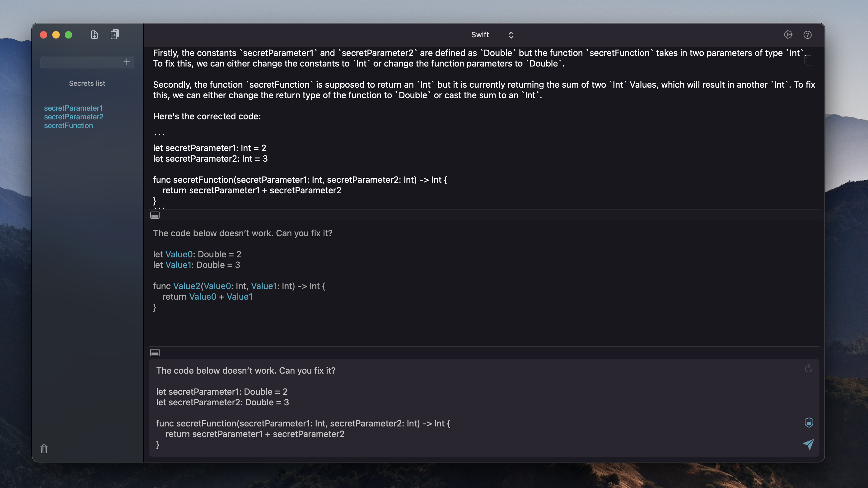
Task: Click the refresh arrow icon in prompt box
Action: tap(808, 369)
